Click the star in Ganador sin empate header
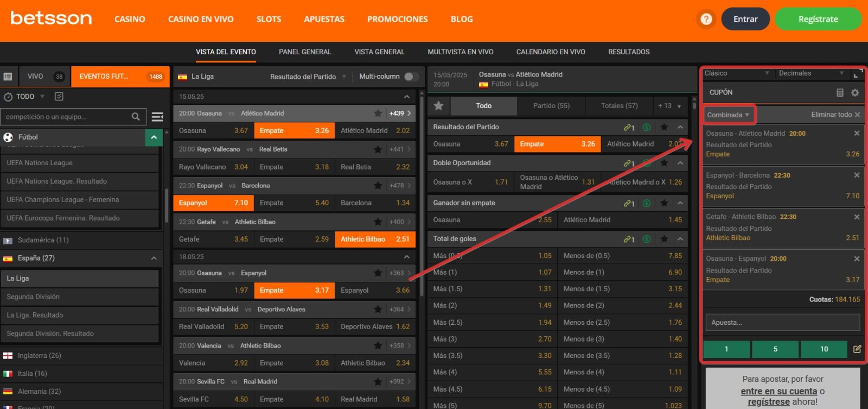This screenshot has height=409, width=868. coord(664,203)
